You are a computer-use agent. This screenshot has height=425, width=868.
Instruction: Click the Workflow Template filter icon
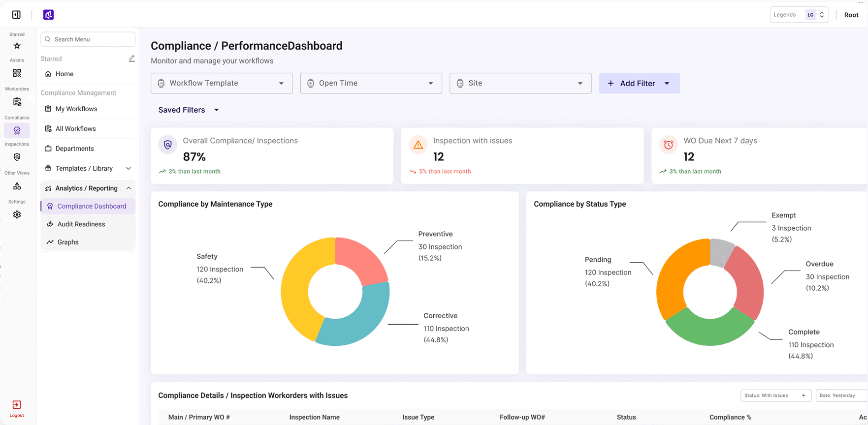click(x=161, y=83)
